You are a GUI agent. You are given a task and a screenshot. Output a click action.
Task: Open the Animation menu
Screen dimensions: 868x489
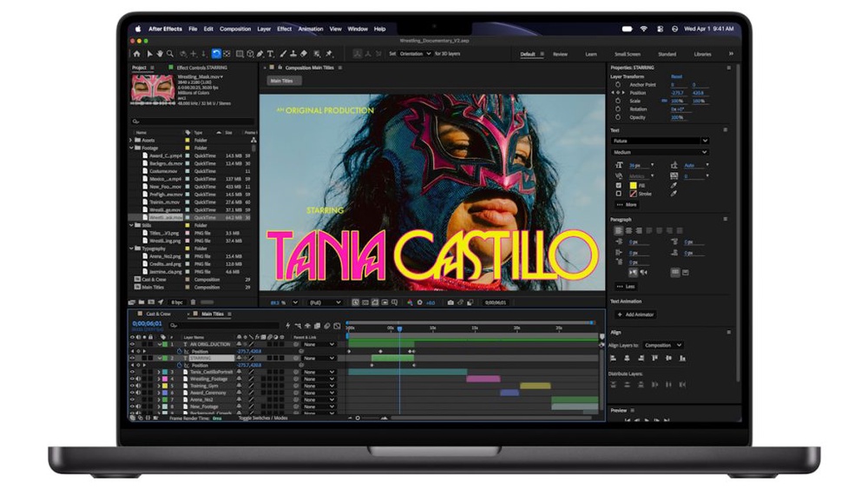pyautogui.click(x=311, y=29)
